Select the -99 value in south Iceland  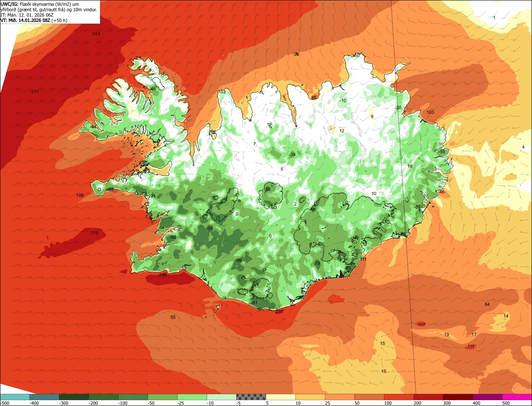(x=238, y=260)
